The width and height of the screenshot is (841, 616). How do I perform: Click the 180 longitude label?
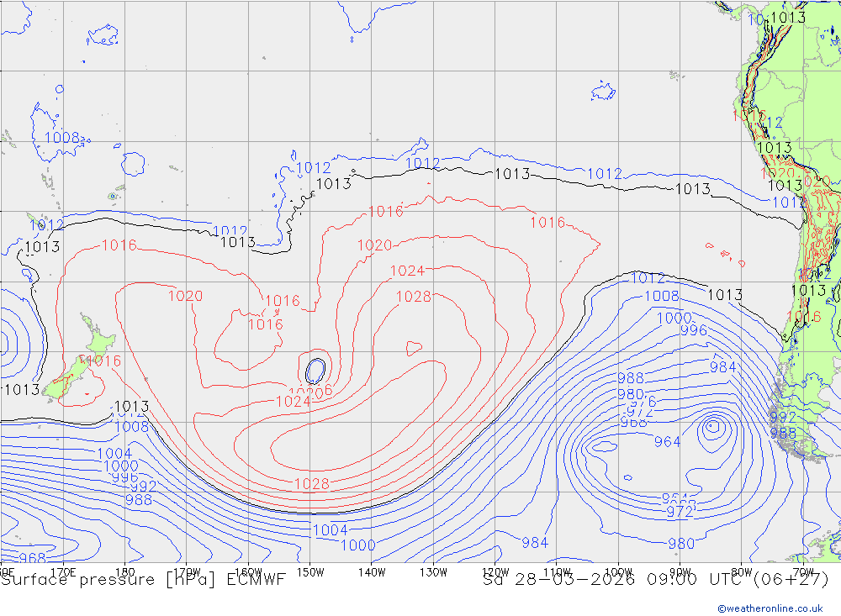[x=125, y=572]
